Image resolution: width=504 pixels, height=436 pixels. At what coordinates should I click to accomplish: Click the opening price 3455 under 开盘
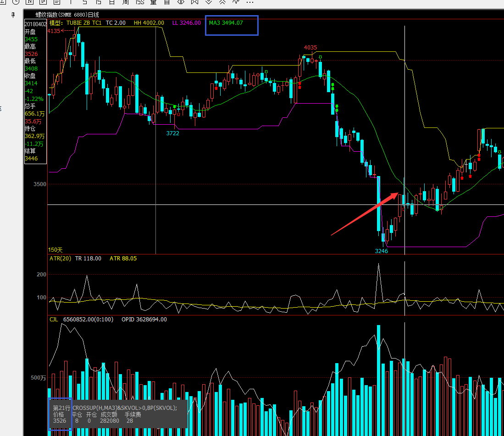31,39
